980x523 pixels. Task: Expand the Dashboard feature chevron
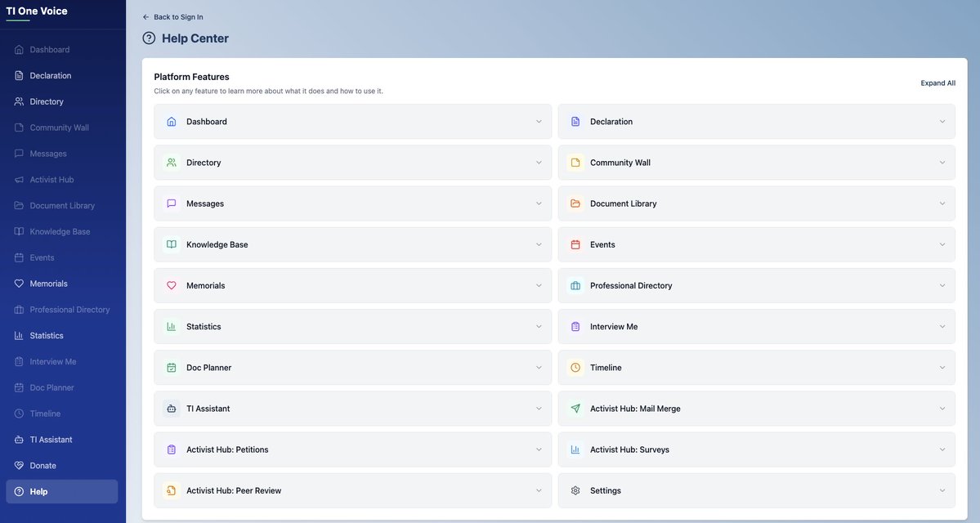pyautogui.click(x=539, y=122)
